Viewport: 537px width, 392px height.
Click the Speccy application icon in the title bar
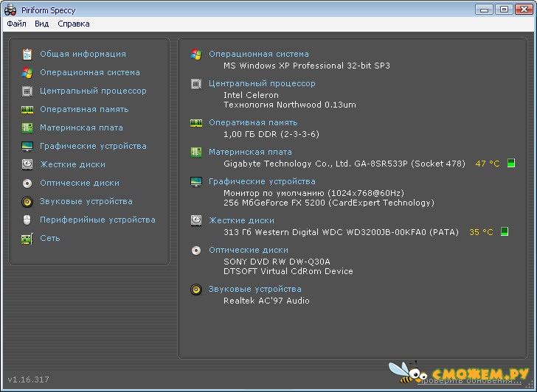10,10
